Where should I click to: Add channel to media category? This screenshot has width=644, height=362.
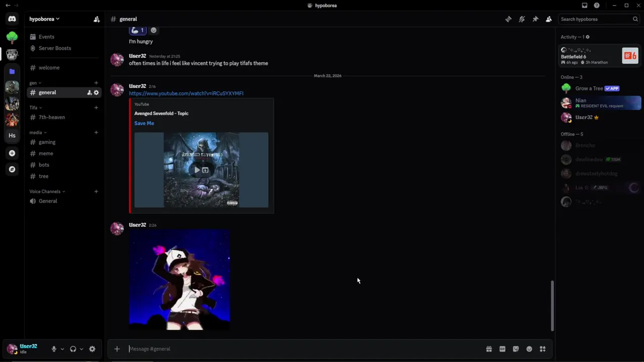pos(96,133)
